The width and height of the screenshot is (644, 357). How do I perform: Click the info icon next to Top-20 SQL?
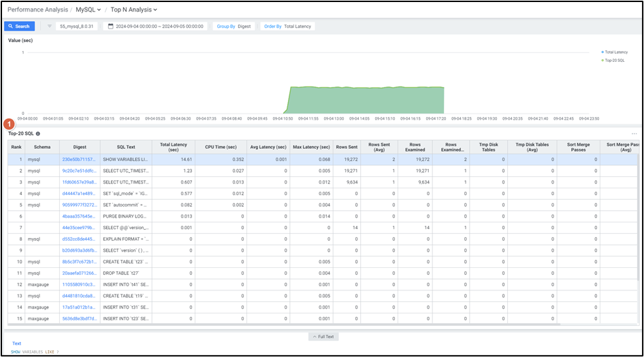pyautogui.click(x=38, y=134)
